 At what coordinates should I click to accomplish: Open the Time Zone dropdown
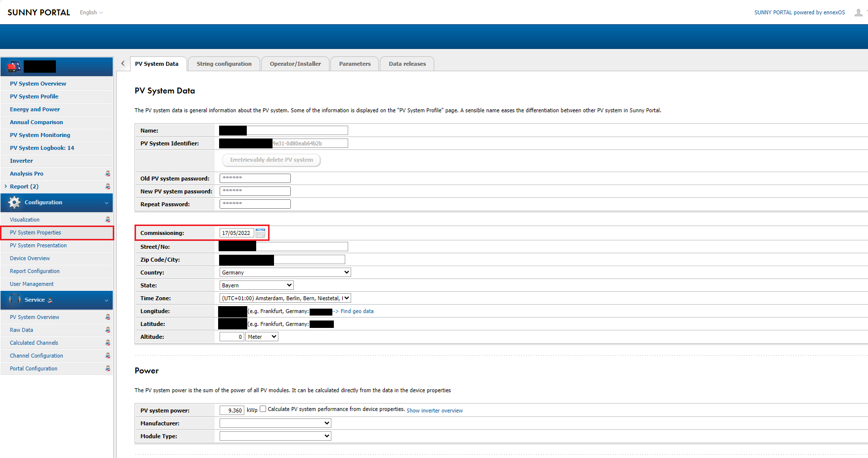(285, 298)
